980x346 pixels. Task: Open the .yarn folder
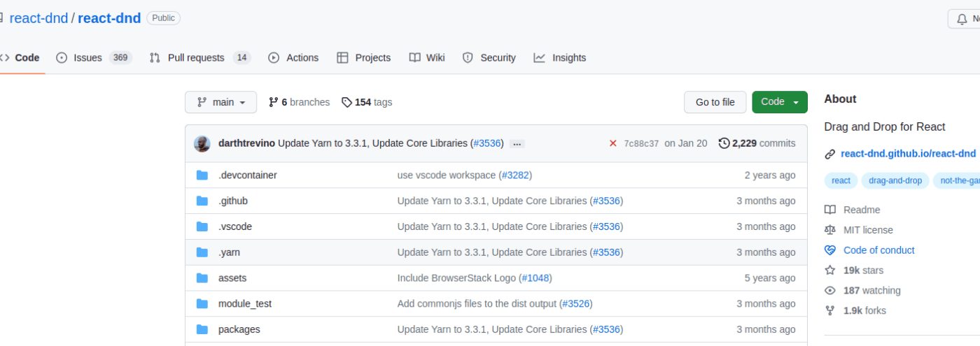[229, 252]
